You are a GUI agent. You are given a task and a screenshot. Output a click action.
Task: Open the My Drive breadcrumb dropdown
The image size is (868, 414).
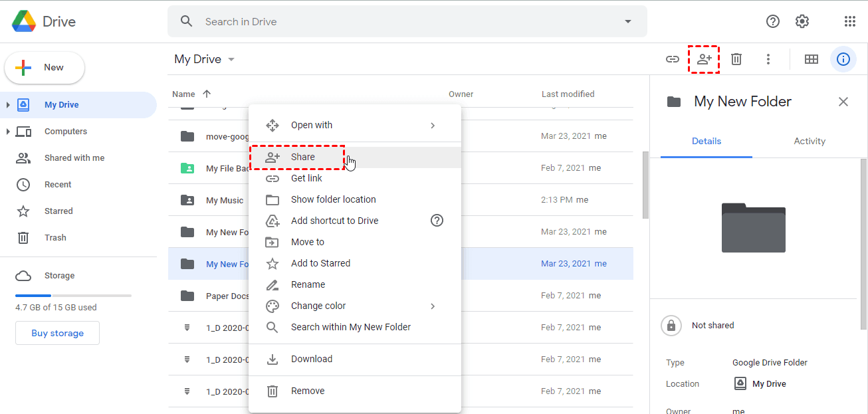coord(205,59)
